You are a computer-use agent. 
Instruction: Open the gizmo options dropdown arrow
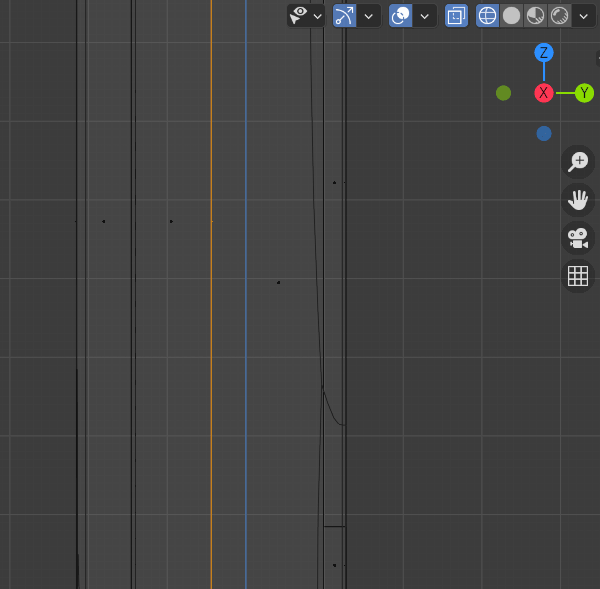(368, 16)
